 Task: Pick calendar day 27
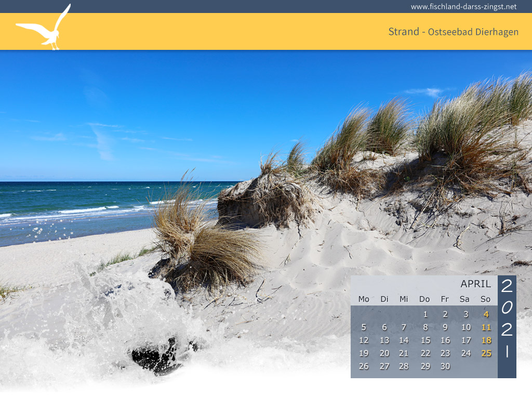[x=384, y=366]
